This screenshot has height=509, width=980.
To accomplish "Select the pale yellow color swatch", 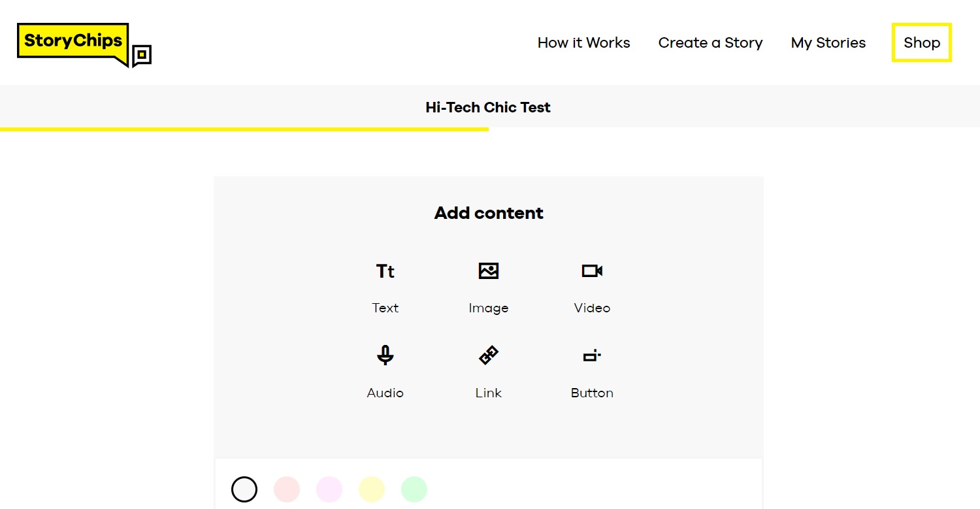I will point(372,489).
